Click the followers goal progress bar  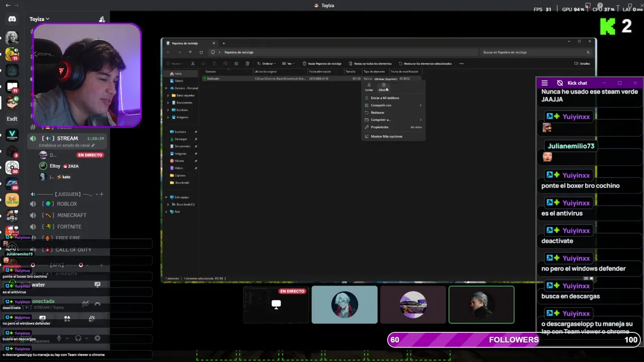(x=514, y=340)
